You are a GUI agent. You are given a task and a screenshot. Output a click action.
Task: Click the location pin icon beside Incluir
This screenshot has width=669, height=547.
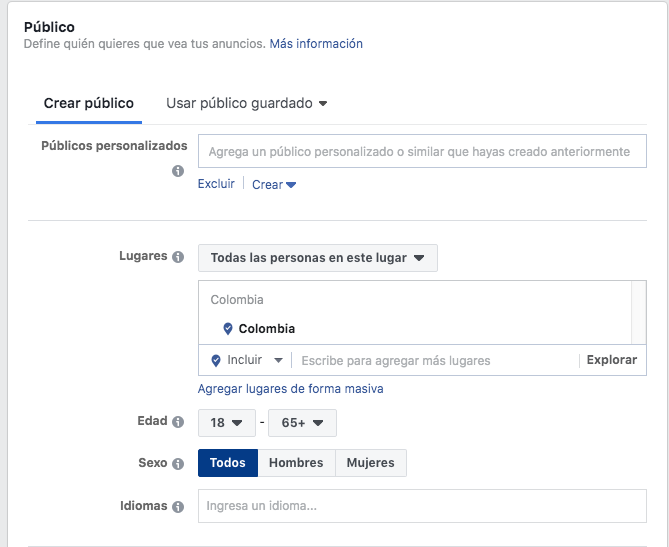[216, 361]
